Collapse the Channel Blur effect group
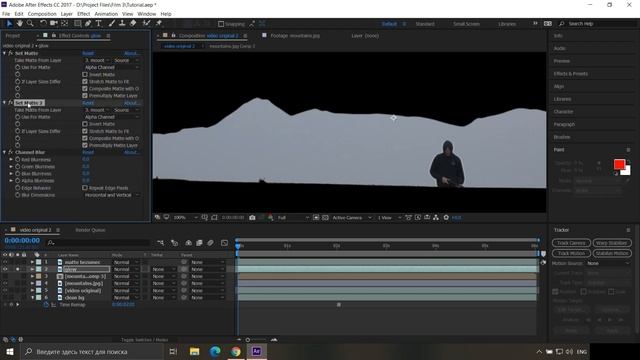 pyautogui.click(x=4, y=152)
